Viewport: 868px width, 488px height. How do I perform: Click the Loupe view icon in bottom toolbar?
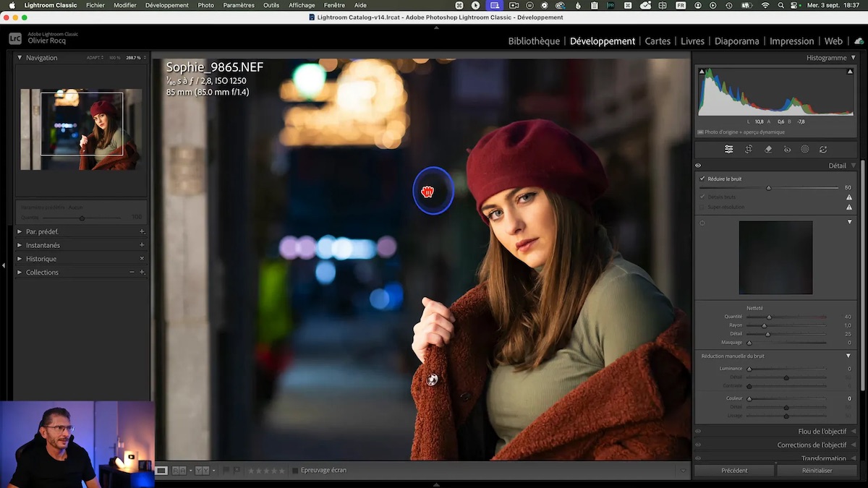tap(161, 471)
